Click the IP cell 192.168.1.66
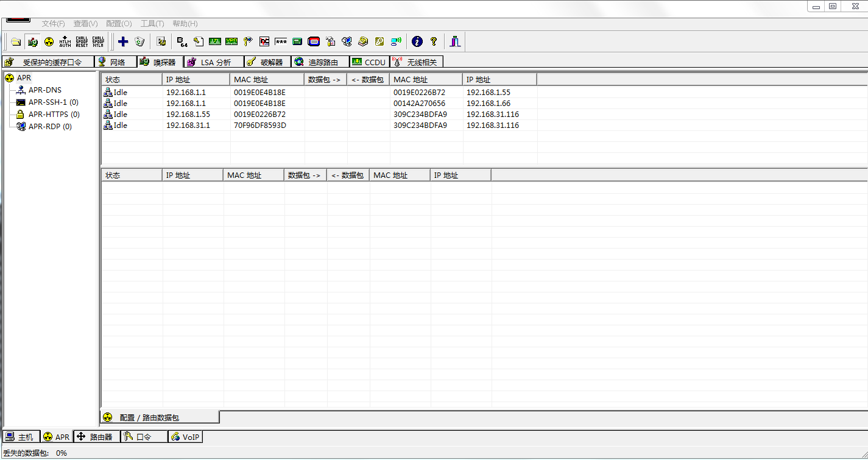Image resolution: width=868 pixels, height=460 pixels. (489, 104)
